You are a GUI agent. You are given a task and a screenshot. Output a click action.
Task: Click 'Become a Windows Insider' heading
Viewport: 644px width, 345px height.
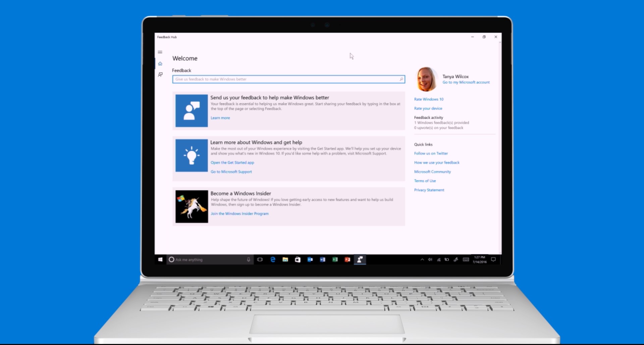(241, 193)
